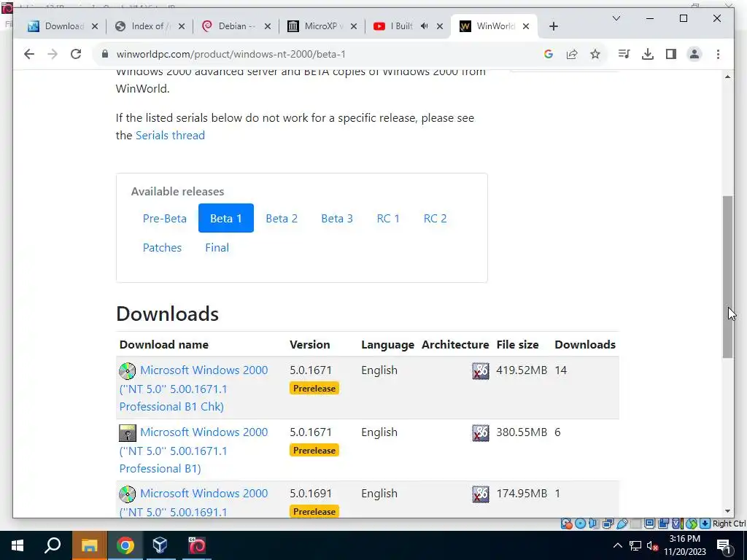Open a new tab with plus button
The image size is (747, 560).
click(x=553, y=26)
